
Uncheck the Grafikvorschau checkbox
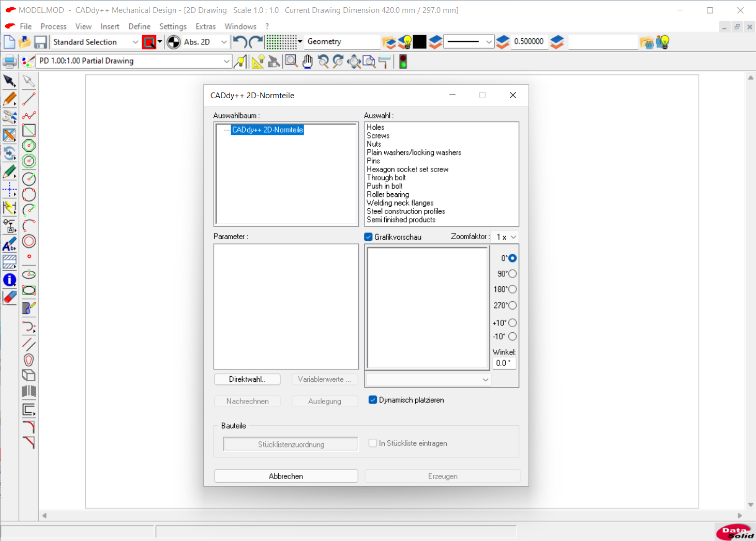[368, 237]
